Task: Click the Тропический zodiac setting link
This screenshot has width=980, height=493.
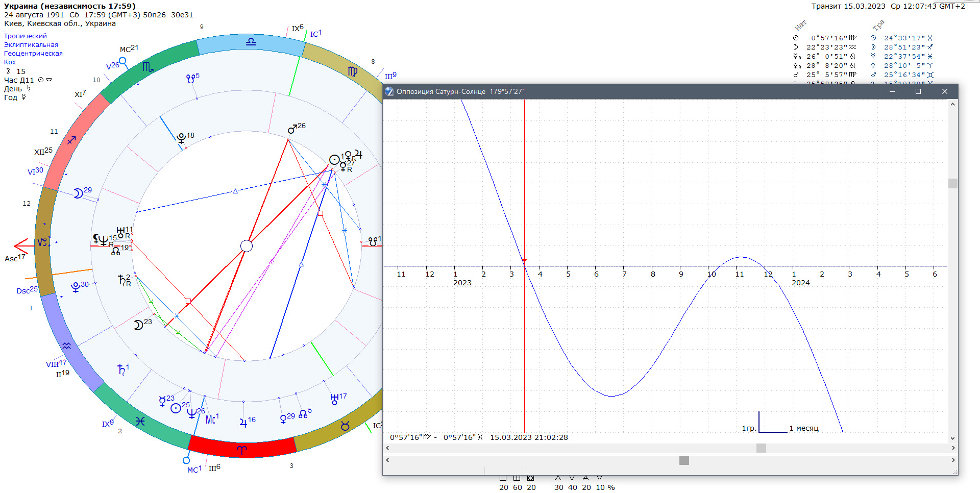Action: click(x=26, y=36)
